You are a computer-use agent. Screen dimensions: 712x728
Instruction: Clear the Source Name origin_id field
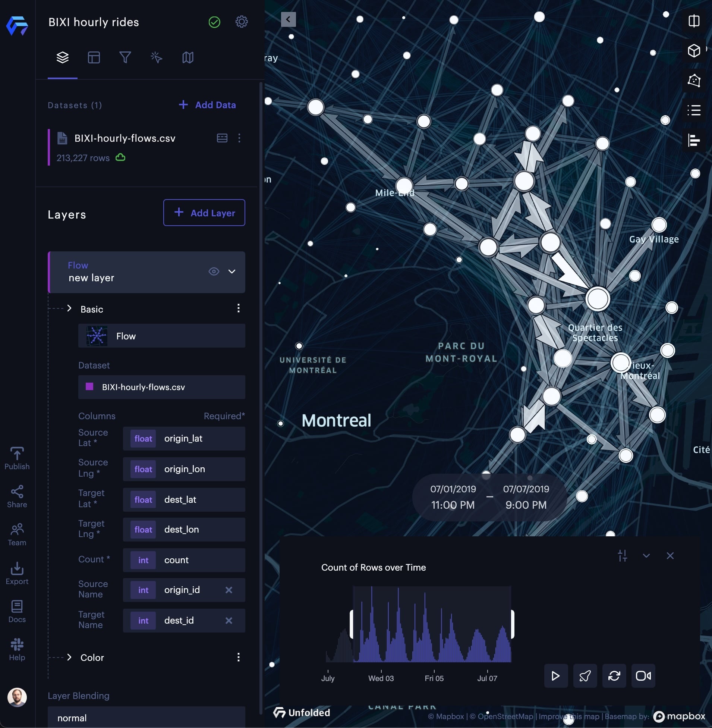[229, 590]
